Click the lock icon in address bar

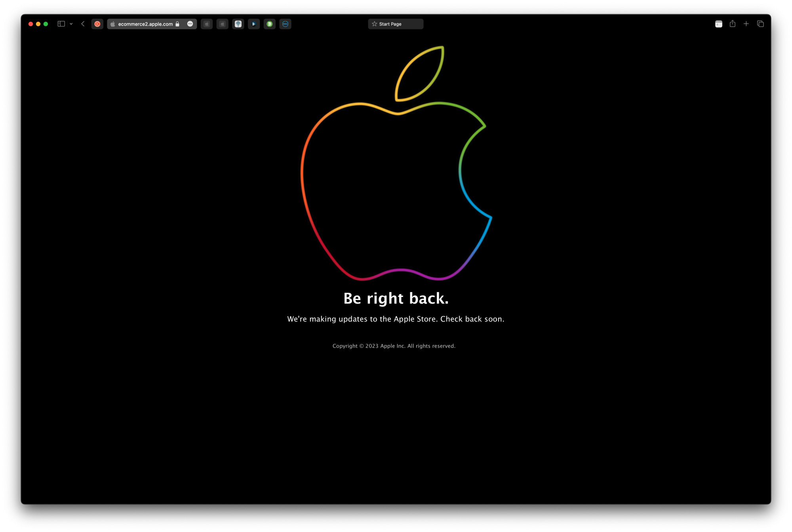pyautogui.click(x=177, y=24)
